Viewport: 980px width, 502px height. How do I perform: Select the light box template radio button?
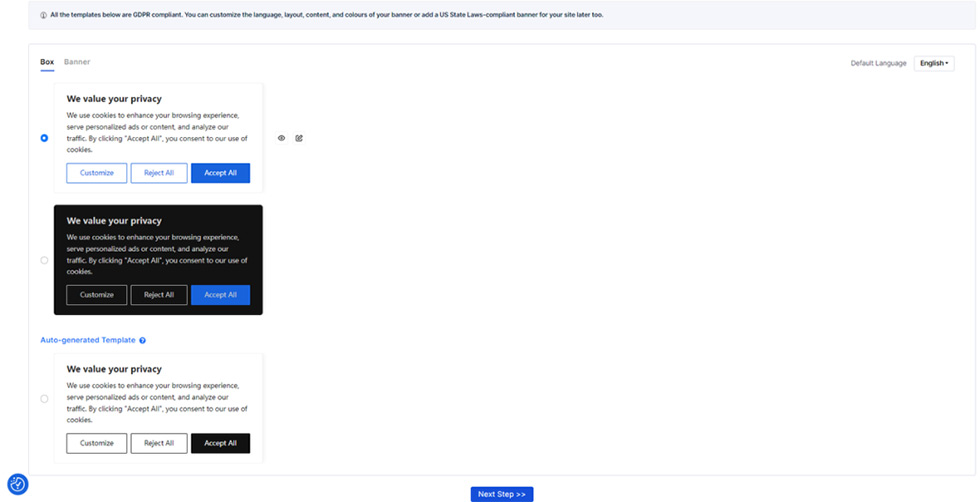click(44, 138)
